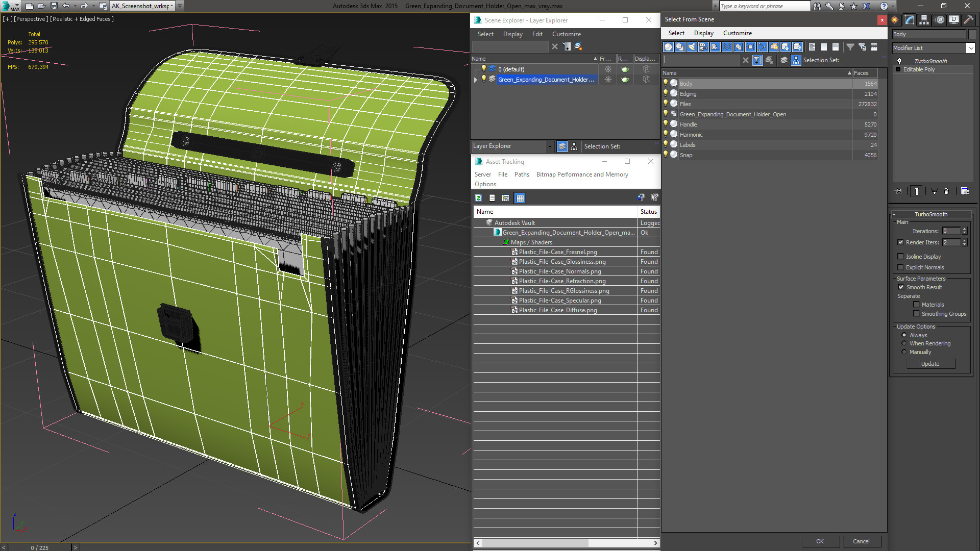Click the Sort by Hierarchy icon
This screenshot has height=551, width=980.
[x=796, y=60]
